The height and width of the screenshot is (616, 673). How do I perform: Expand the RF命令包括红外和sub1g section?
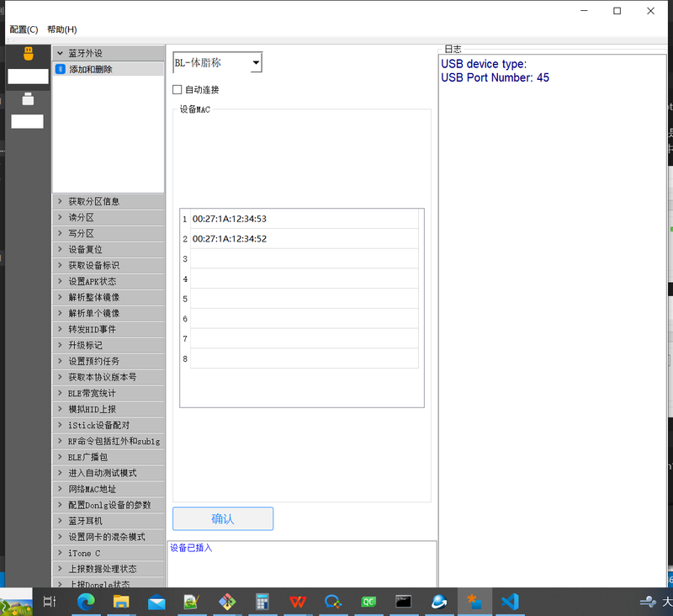pyautogui.click(x=109, y=441)
